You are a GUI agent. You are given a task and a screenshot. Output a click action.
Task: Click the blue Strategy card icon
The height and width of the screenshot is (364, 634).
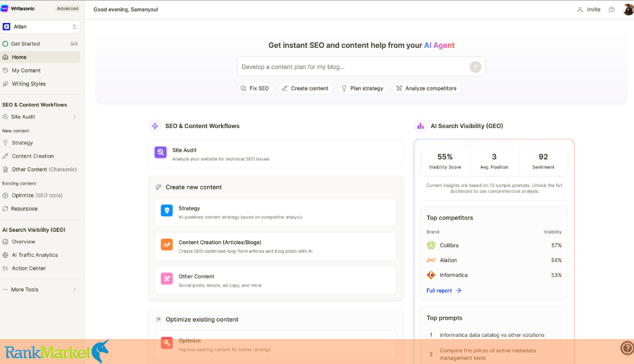167,210
